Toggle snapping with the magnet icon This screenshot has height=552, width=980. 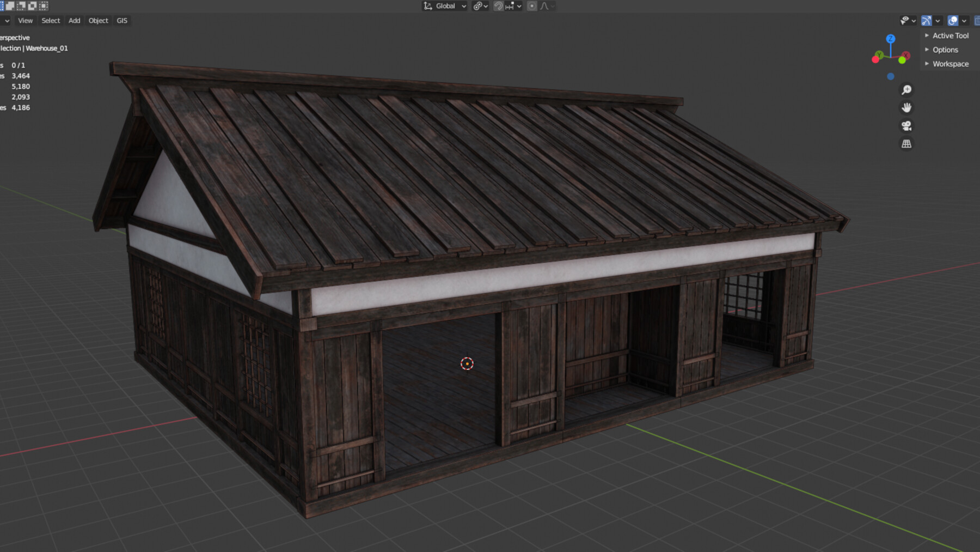(x=498, y=6)
